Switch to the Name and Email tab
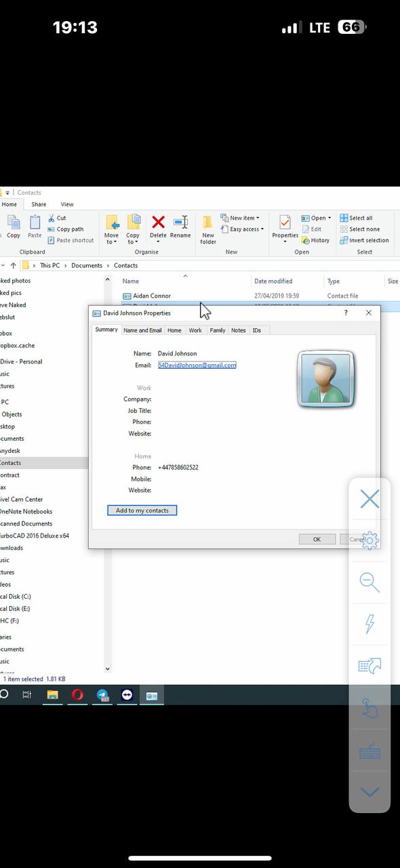Viewport: 400px width, 868px height. pos(142,330)
